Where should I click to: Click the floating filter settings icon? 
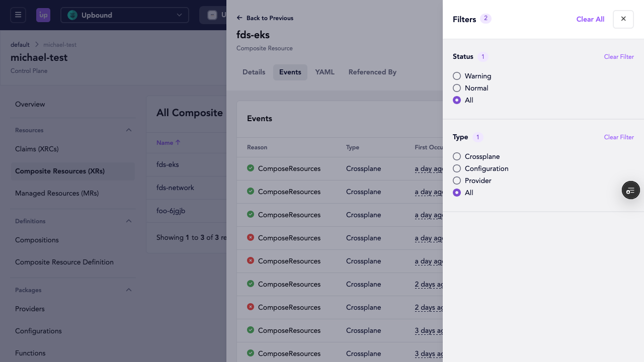[630, 190]
